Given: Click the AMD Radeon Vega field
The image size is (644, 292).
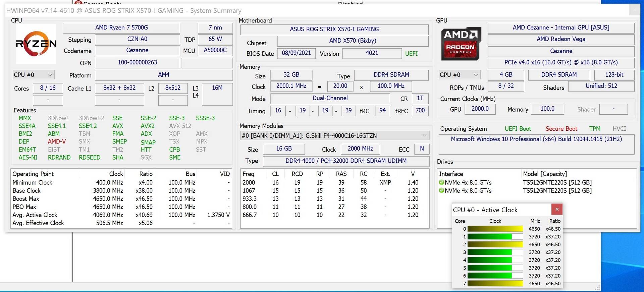Looking at the screenshot, I should [x=561, y=39].
